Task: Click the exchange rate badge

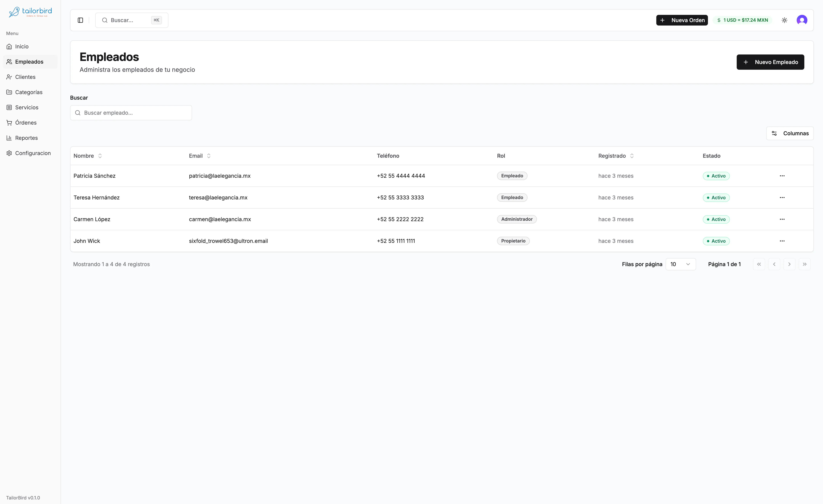Action: pyautogui.click(x=742, y=20)
